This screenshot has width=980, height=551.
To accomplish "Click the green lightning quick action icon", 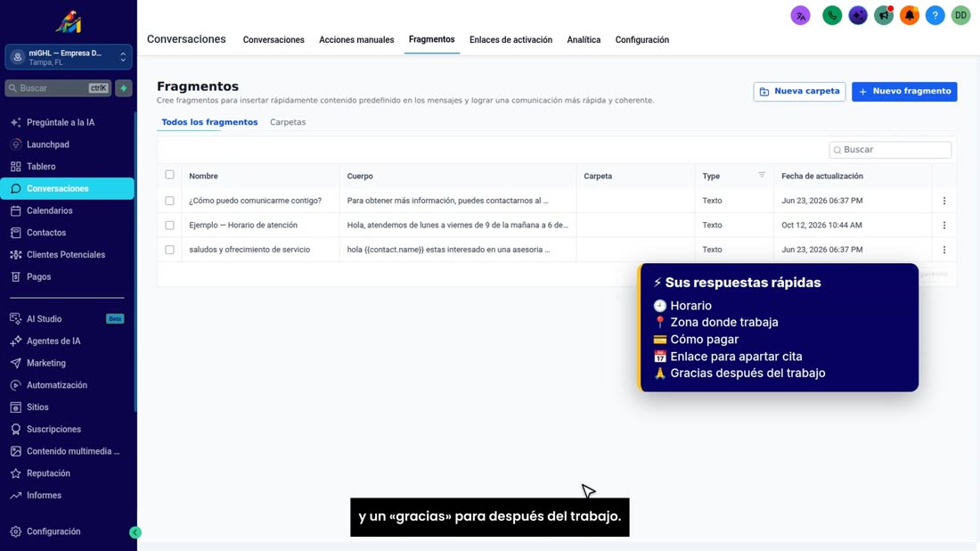I will pos(124,88).
